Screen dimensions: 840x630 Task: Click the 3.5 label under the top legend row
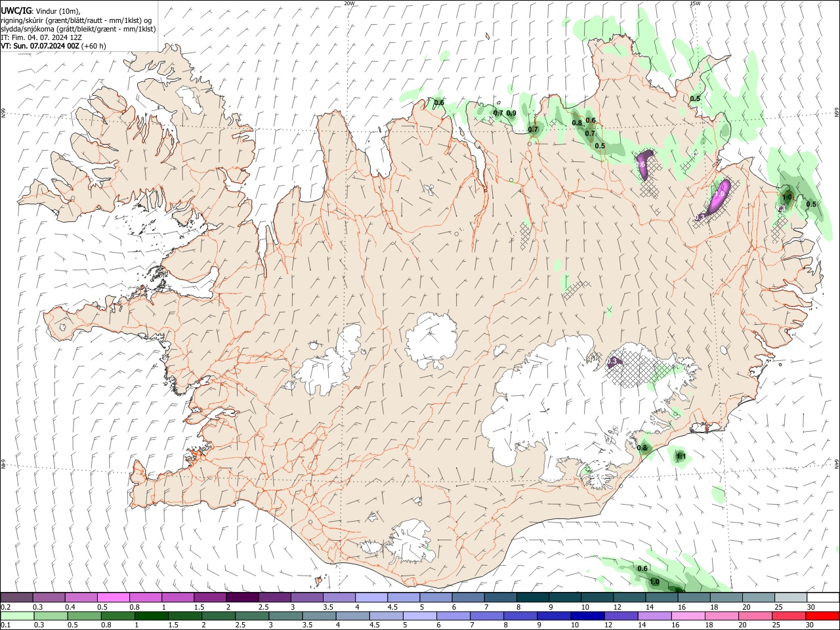tap(327, 607)
